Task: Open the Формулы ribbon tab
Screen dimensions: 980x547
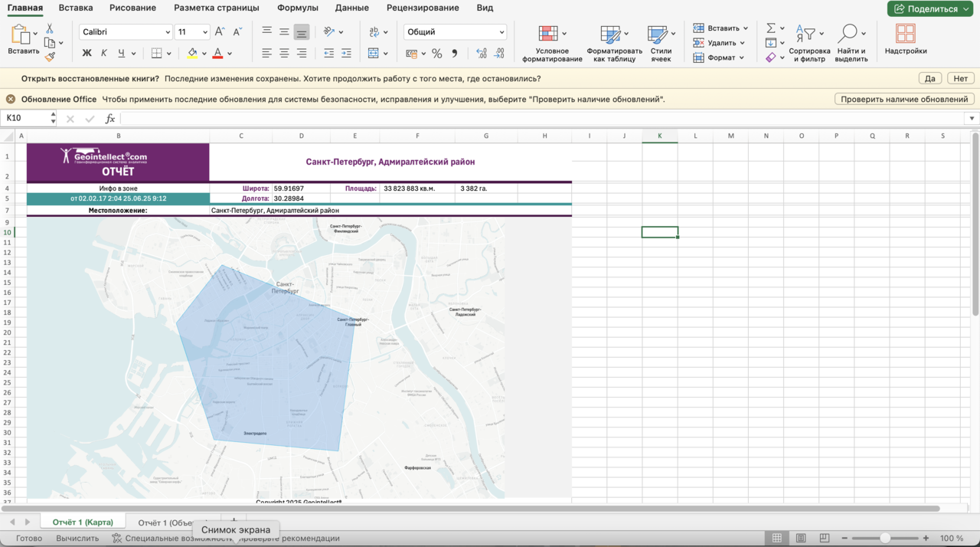Action: pyautogui.click(x=297, y=8)
